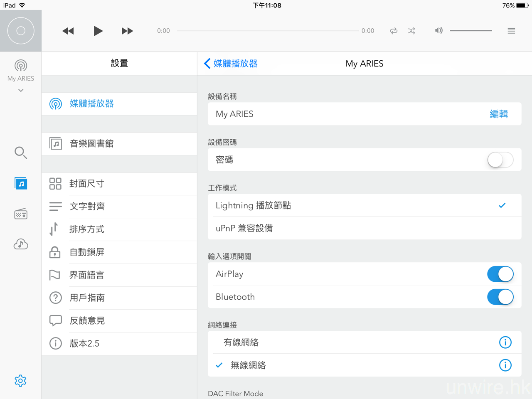Select 無線網絡 wireless network
This screenshot has height=399, width=532.
click(365, 365)
